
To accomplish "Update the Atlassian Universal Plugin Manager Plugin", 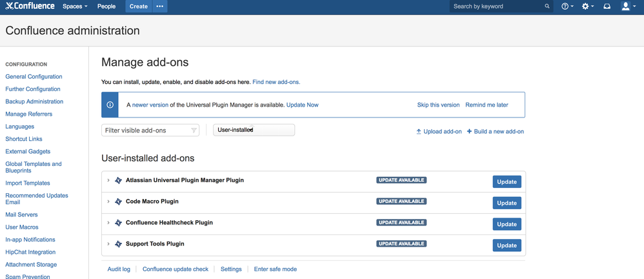I will (x=507, y=181).
